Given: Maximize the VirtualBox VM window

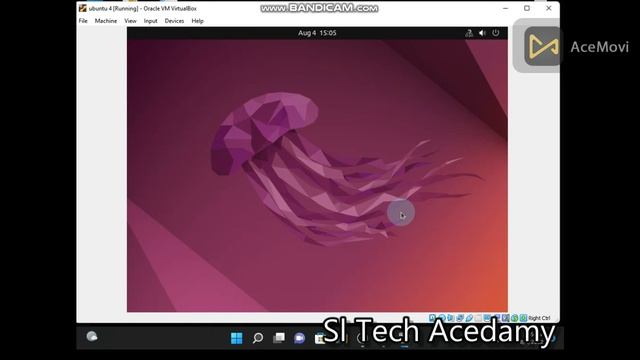Looking at the screenshot, I should [527, 8].
